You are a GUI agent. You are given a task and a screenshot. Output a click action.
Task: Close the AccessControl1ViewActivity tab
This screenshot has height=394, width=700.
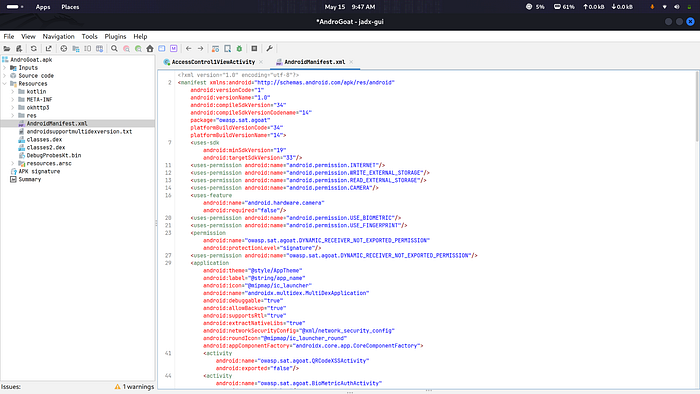point(261,62)
